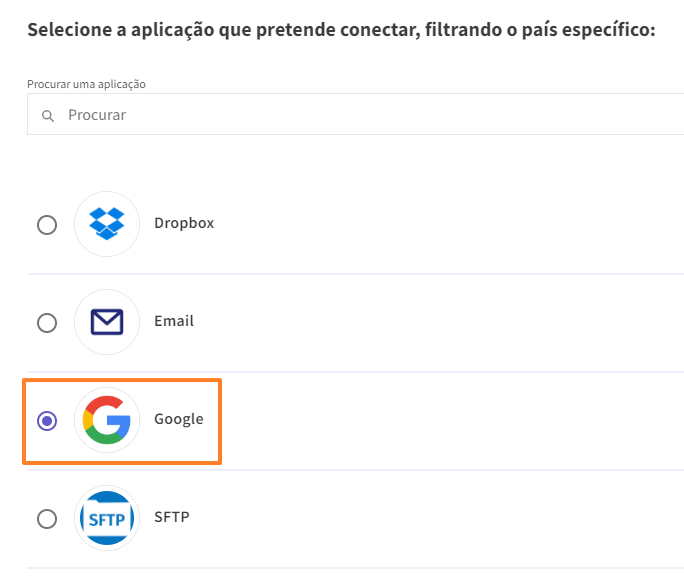The height and width of the screenshot is (580, 684).
Task: Click the orange border around the Google option
Action: (x=122, y=380)
